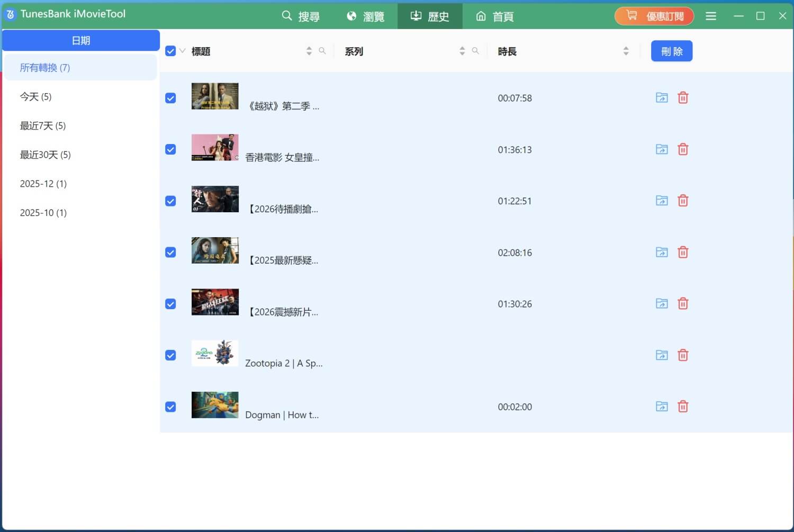Screen dimensions: 794x532
Task: Click the TunesBank app logo icon
Action: [11, 14]
